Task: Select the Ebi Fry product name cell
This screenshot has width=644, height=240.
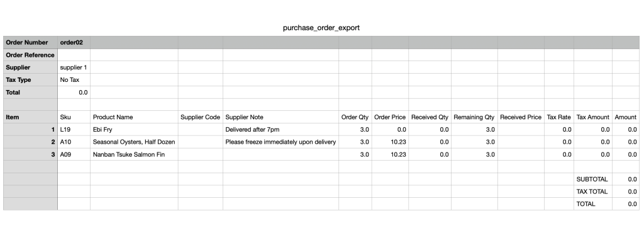Action: 134,130
